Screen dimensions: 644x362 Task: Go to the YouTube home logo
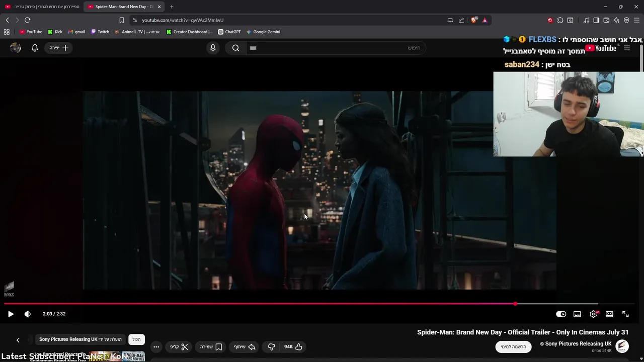(x=601, y=48)
